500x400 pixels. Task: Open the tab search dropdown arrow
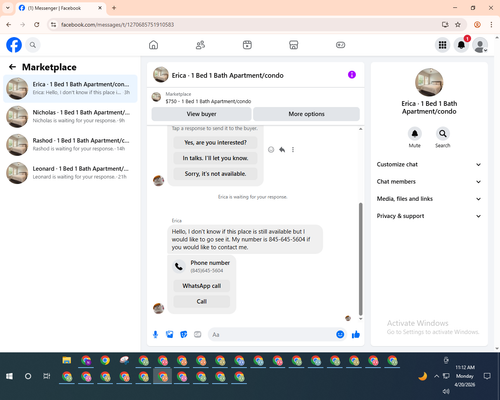(8, 8)
